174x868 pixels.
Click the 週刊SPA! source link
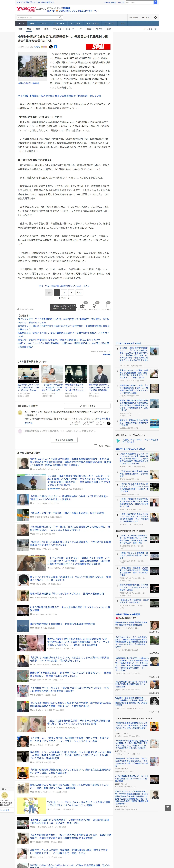(107, 354)
